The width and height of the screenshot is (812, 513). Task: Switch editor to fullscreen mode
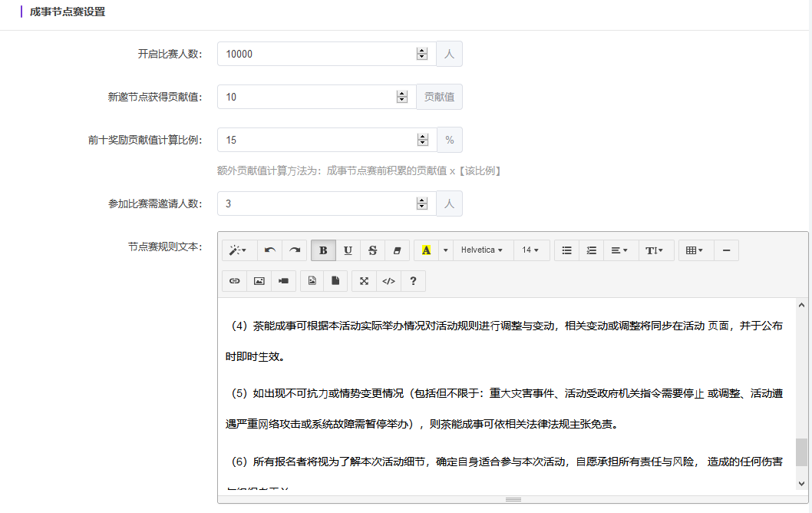pos(364,281)
